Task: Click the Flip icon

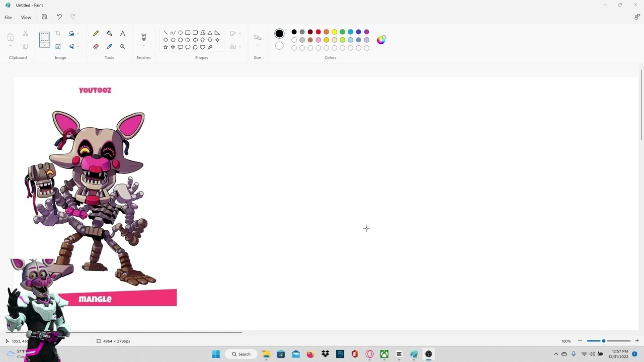Action: [x=71, y=46]
